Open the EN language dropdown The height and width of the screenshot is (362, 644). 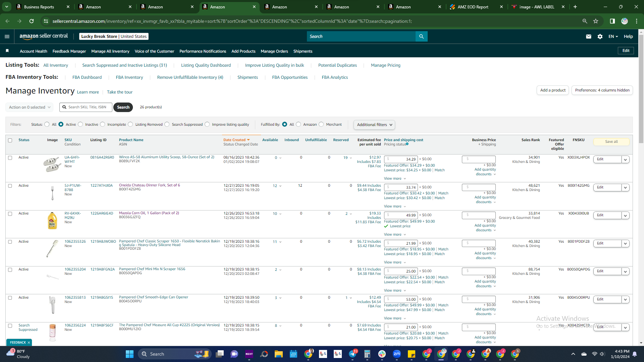click(x=613, y=37)
